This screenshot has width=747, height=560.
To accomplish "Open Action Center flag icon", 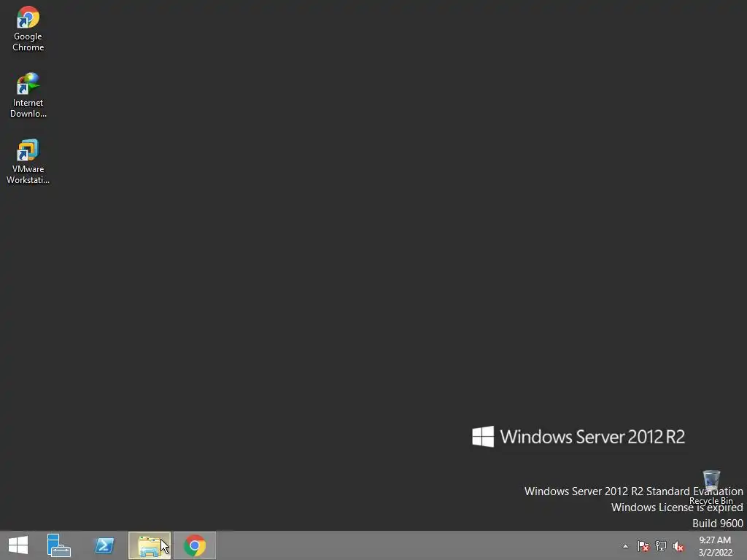I will click(x=643, y=546).
